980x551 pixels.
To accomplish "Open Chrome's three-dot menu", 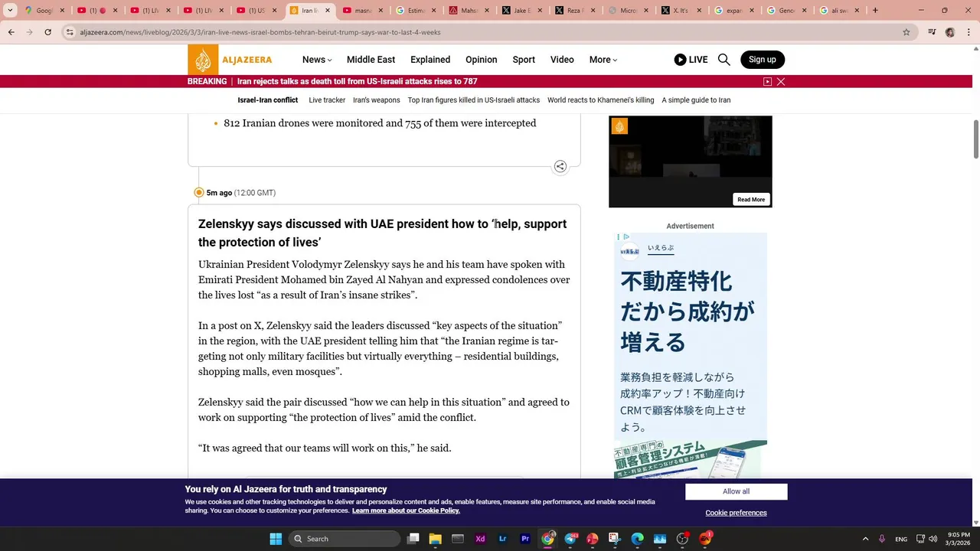I will click(x=968, y=32).
